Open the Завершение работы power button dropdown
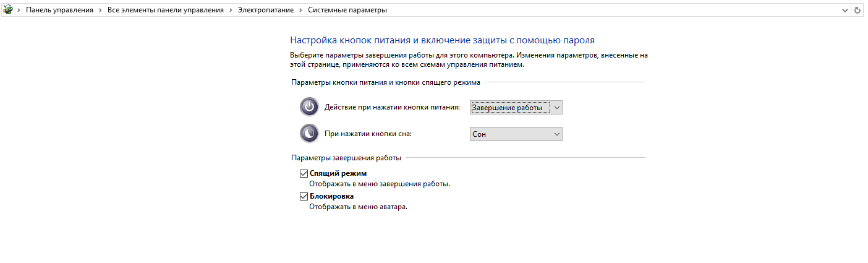Screen dimensions: 868x263 [x=516, y=108]
